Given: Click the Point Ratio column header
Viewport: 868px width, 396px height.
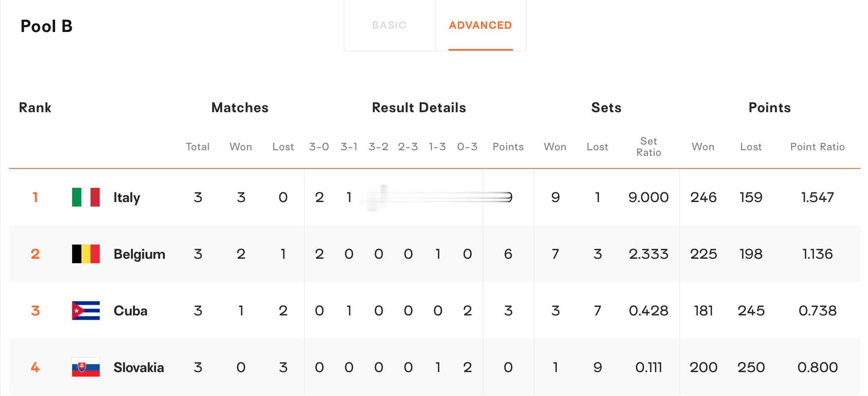Looking at the screenshot, I should 817,147.
